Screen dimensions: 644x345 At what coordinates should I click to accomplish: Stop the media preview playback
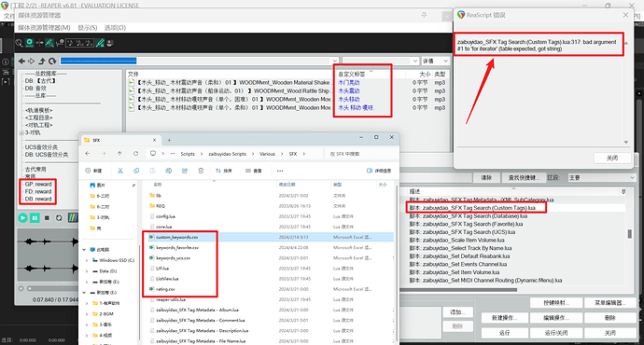point(47,218)
